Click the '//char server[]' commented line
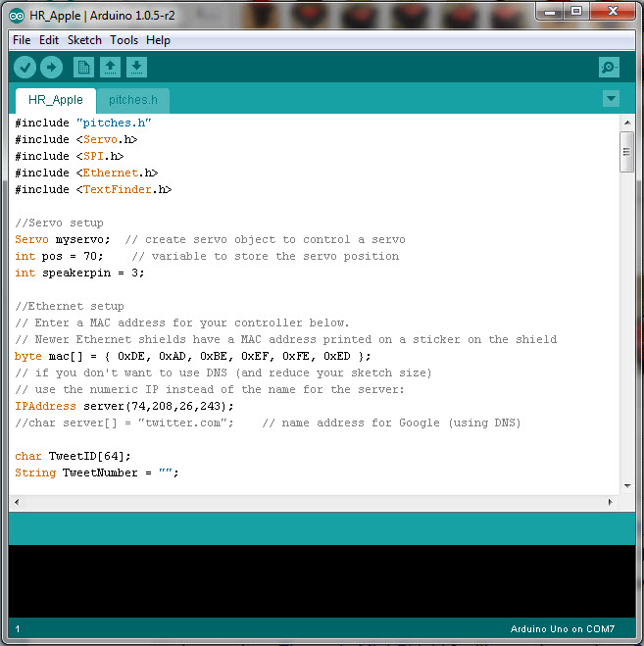Viewport: 644px width, 646px height. (x=268, y=422)
